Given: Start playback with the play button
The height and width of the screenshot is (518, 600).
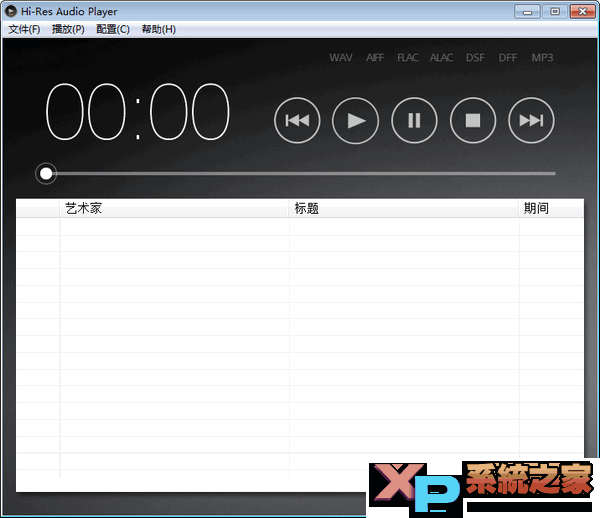Looking at the screenshot, I should pyautogui.click(x=355, y=121).
